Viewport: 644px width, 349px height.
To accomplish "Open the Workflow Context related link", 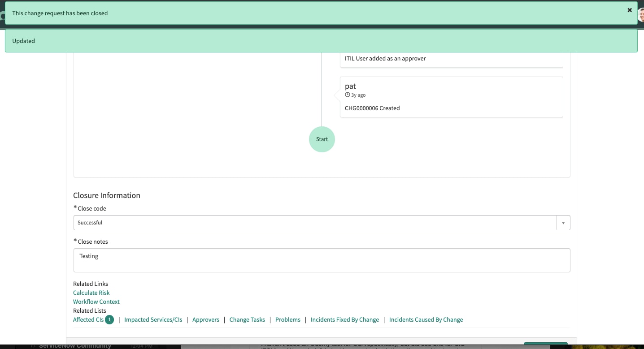I will tap(96, 302).
